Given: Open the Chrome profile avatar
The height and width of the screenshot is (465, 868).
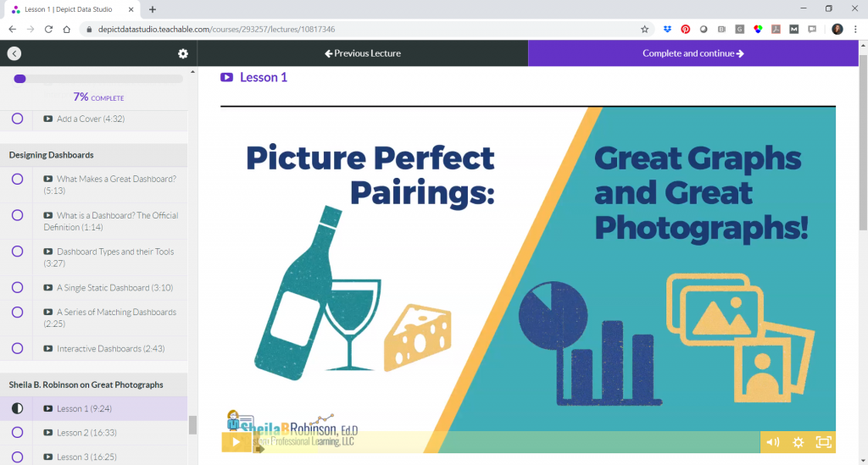Looking at the screenshot, I should 837,30.
